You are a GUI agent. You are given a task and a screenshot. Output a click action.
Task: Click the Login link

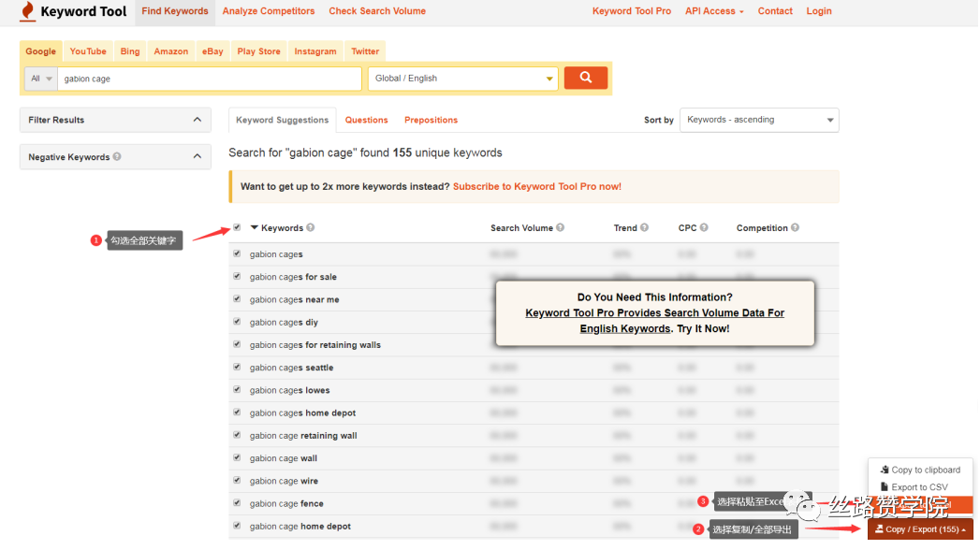pos(819,11)
